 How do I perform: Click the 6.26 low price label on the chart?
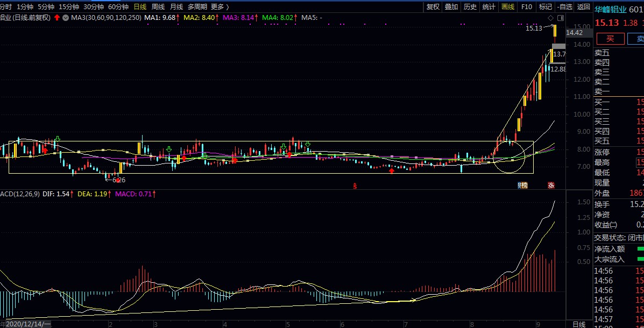(x=117, y=180)
